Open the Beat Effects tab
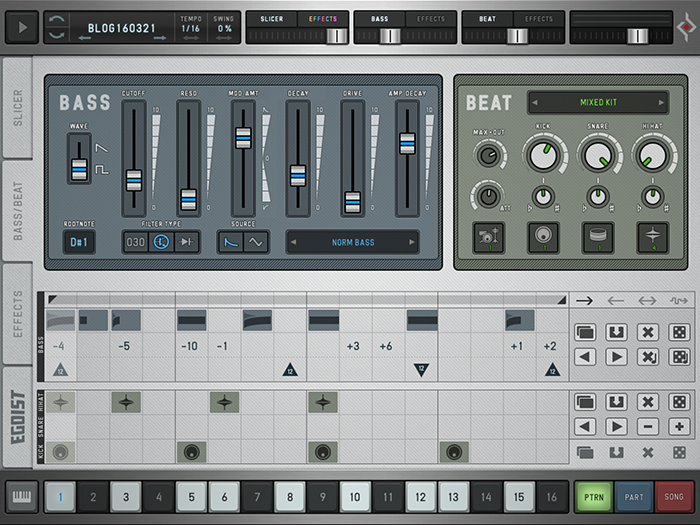700x525 pixels. (539, 19)
